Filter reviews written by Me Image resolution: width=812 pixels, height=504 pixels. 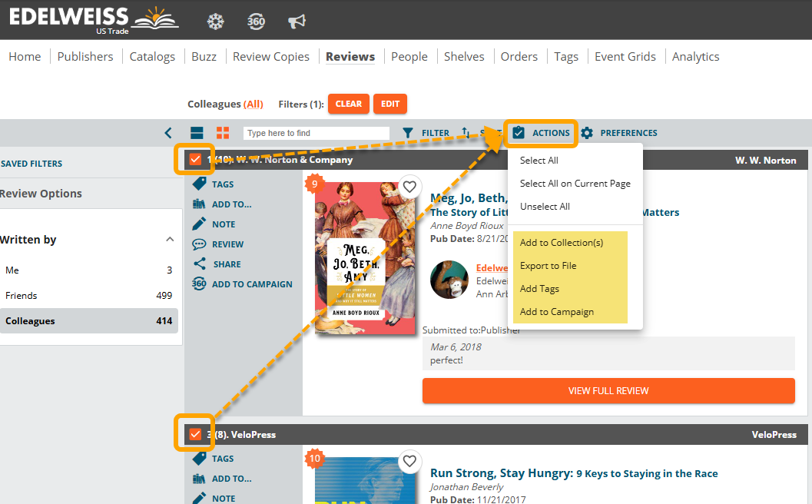pyautogui.click(x=89, y=270)
